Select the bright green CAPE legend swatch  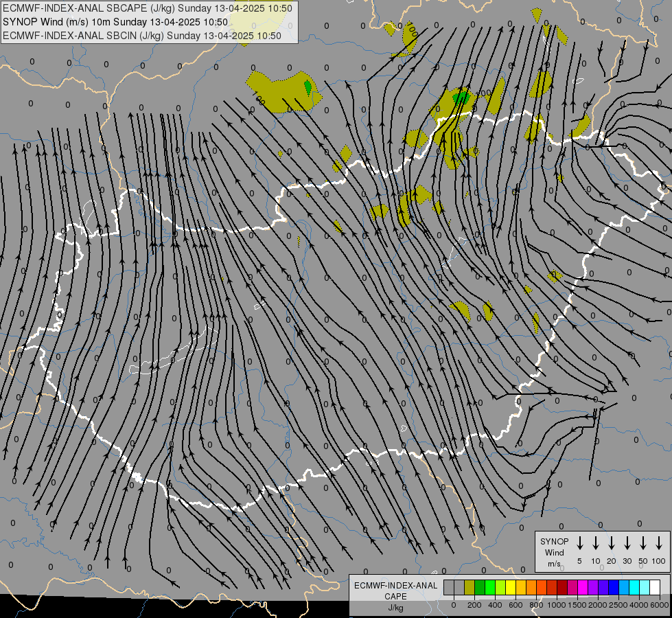(x=490, y=588)
